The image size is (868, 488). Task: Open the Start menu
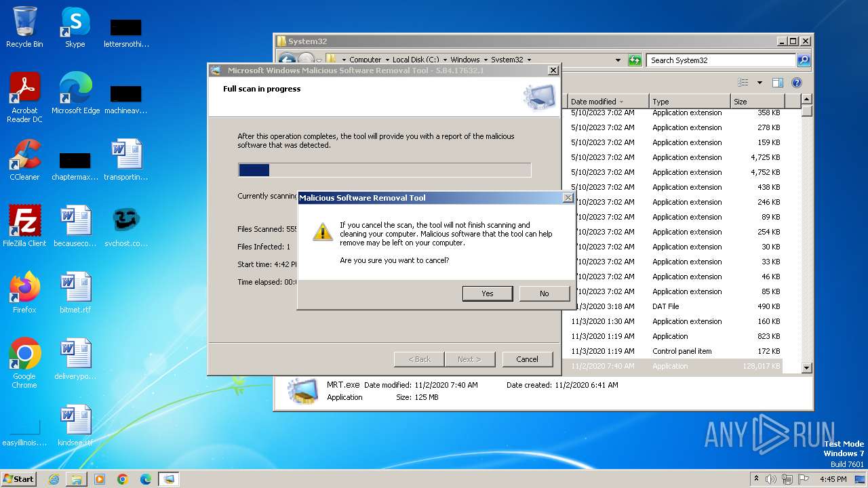[x=19, y=479]
